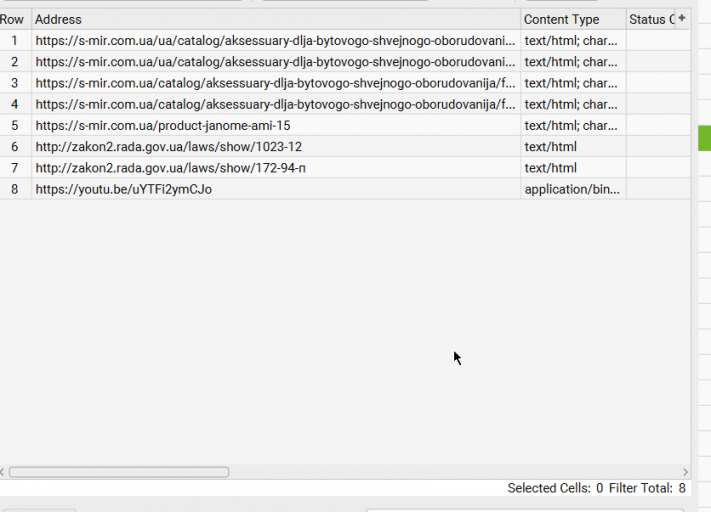Viewport: 711px width, 512px height.
Task: Click the Filter Total: 8 status text
Action: [x=647, y=488]
